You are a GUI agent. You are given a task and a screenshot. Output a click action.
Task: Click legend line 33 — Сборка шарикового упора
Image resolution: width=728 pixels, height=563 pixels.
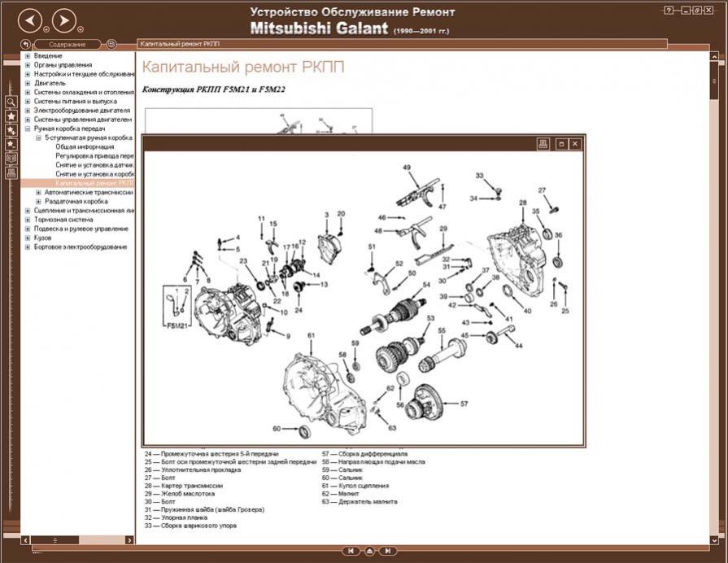coord(190,526)
